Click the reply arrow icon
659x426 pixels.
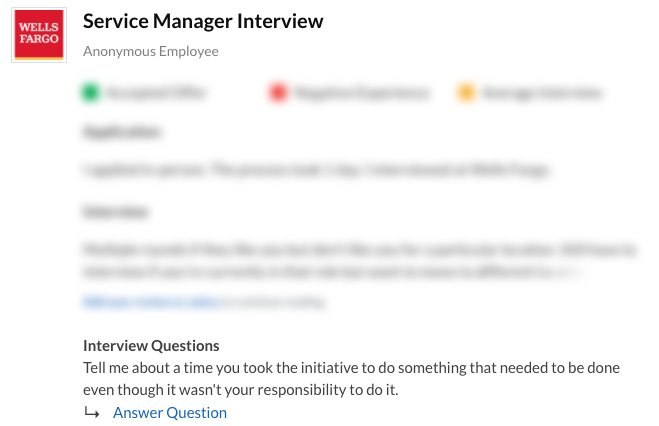click(92, 413)
